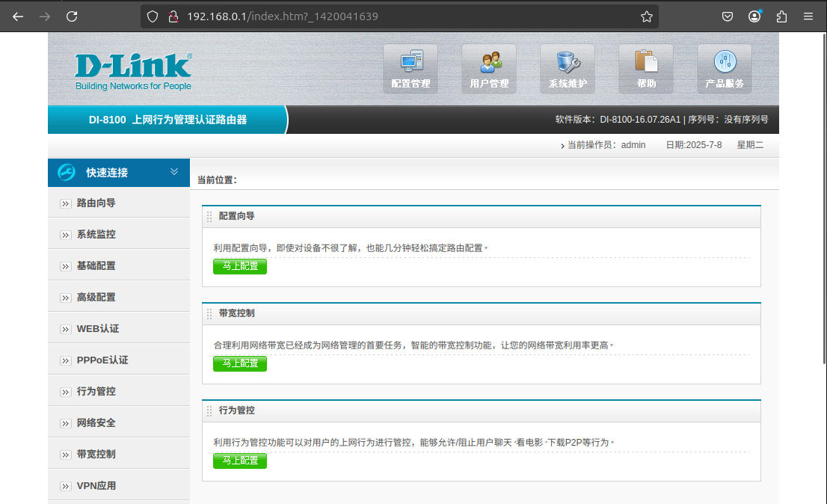This screenshot has height=504, width=827.
Task: Click the 星期二 weekday text
Action: click(750, 145)
